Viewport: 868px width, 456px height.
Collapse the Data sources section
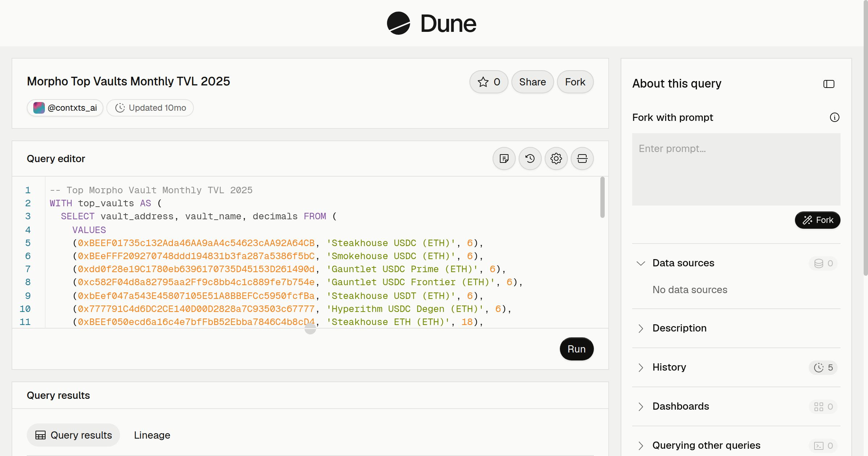(x=641, y=263)
